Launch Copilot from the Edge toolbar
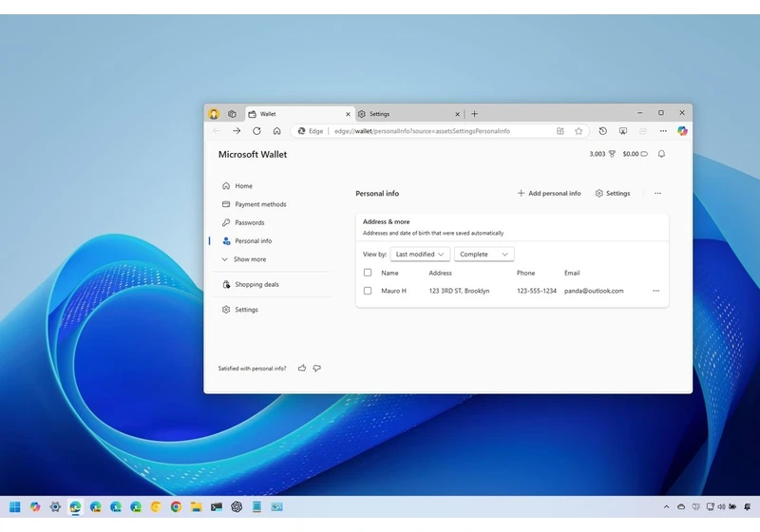760x532 pixels. tap(682, 131)
